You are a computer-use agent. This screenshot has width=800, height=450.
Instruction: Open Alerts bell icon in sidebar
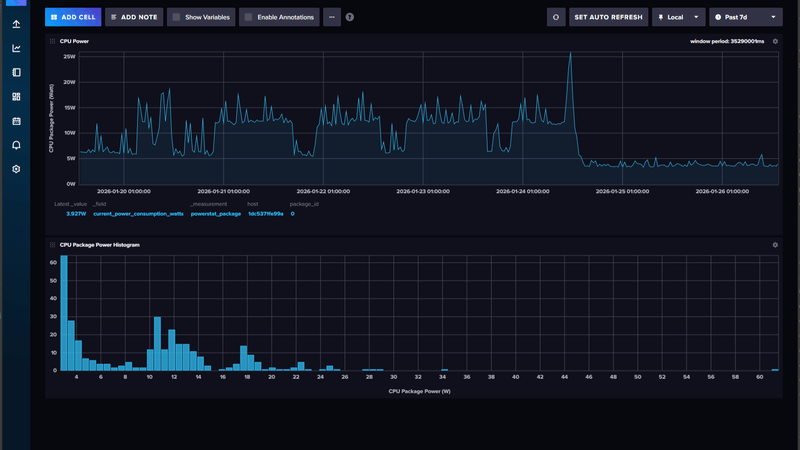pyautogui.click(x=16, y=145)
